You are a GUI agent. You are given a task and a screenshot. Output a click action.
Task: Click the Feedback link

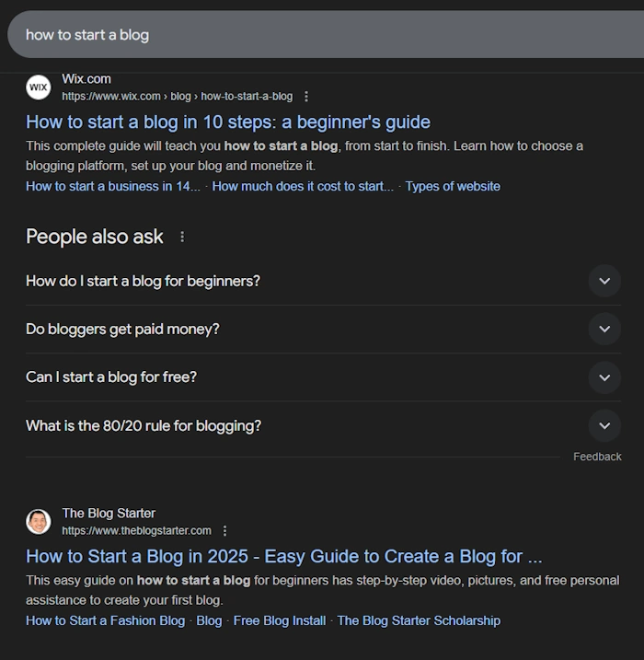[x=597, y=457]
